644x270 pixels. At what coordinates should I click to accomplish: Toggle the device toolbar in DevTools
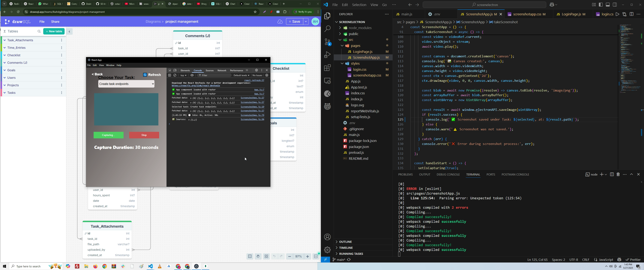tap(175, 70)
